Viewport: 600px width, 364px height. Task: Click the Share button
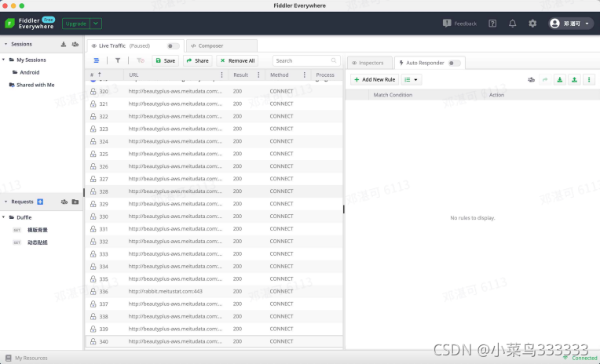point(197,60)
